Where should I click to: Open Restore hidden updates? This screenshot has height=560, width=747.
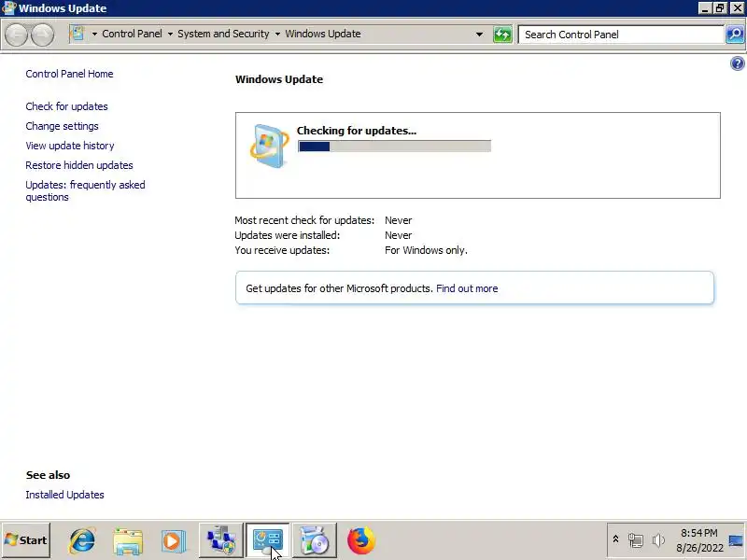tap(79, 165)
